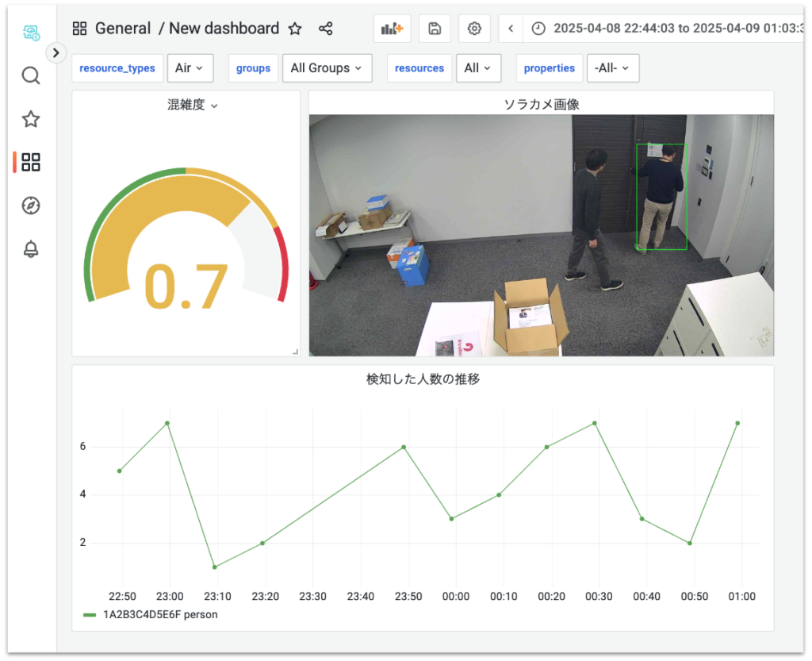Open dashboard settings gear icon
Image resolution: width=812 pixels, height=661 pixels.
click(x=474, y=29)
